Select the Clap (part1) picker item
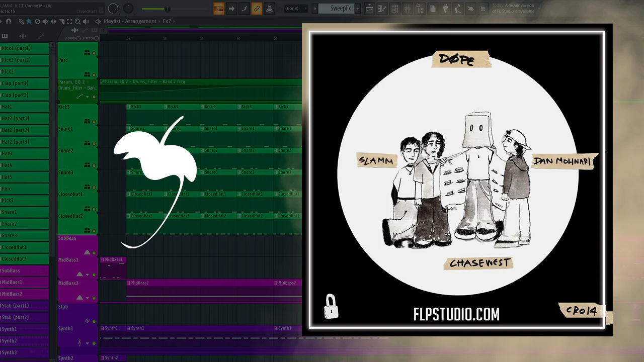The width and height of the screenshot is (644, 362). pyautogui.click(x=24, y=83)
